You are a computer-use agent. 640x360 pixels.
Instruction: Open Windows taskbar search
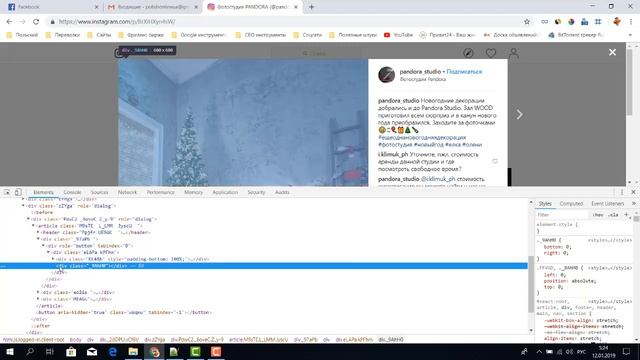point(30,351)
